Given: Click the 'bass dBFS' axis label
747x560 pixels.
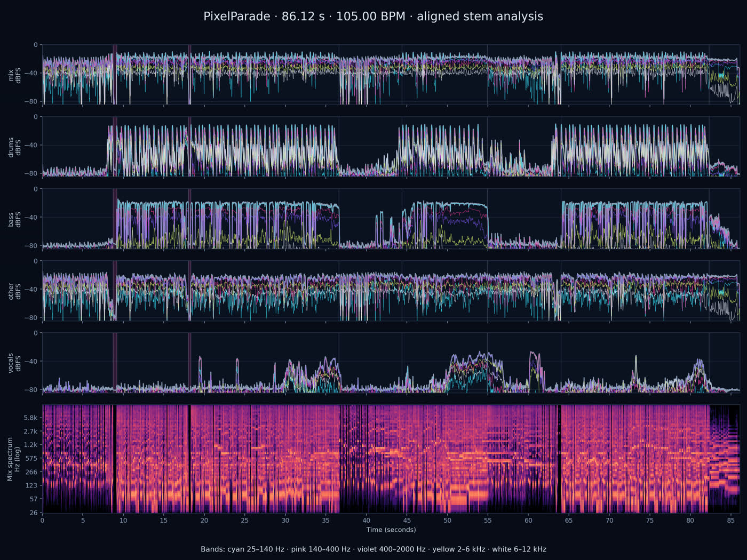Looking at the screenshot, I should point(14,219).
